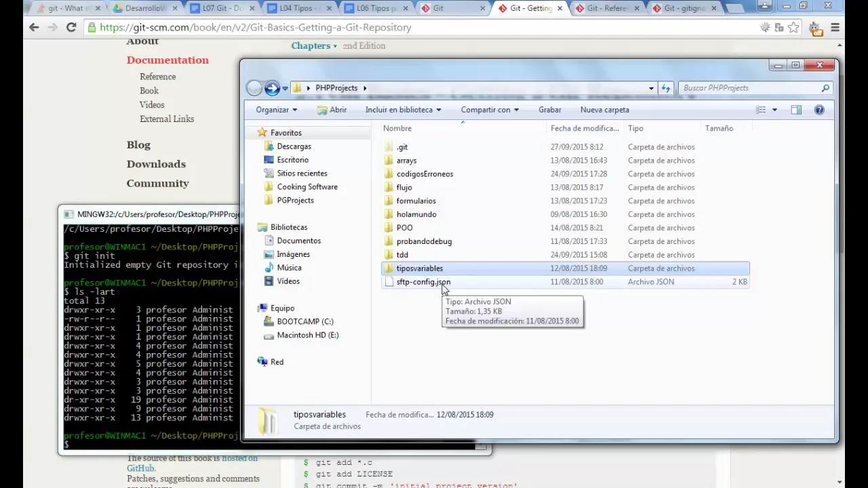Click the Descargas folder icon in Favoritos
Viewport: 868px width, 488px height.
tap(269, 146)
